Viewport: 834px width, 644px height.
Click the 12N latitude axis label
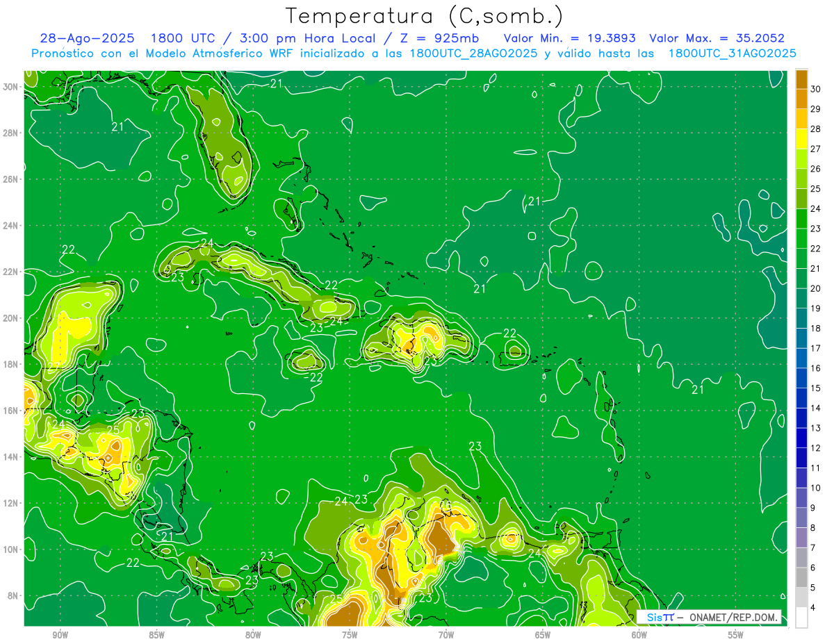click(x=10, y=503)
